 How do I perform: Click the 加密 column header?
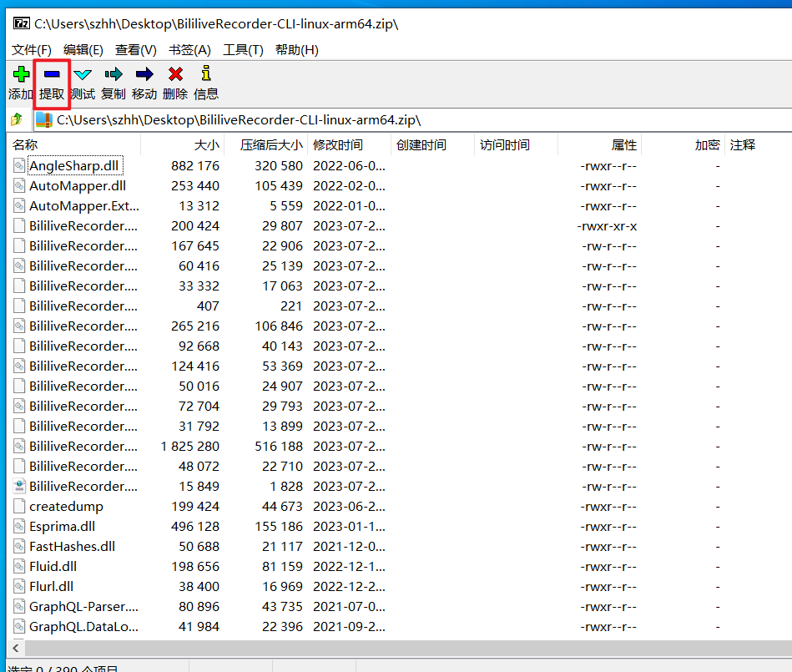683,145
